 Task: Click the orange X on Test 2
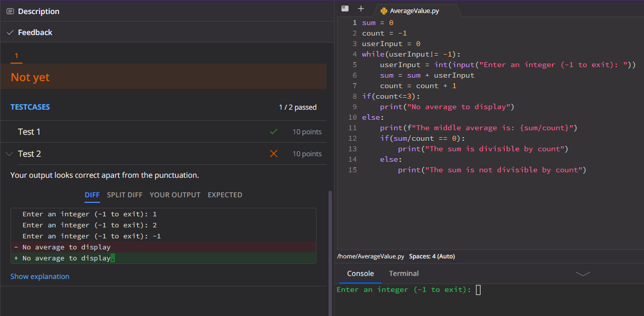tap(273, 154)
